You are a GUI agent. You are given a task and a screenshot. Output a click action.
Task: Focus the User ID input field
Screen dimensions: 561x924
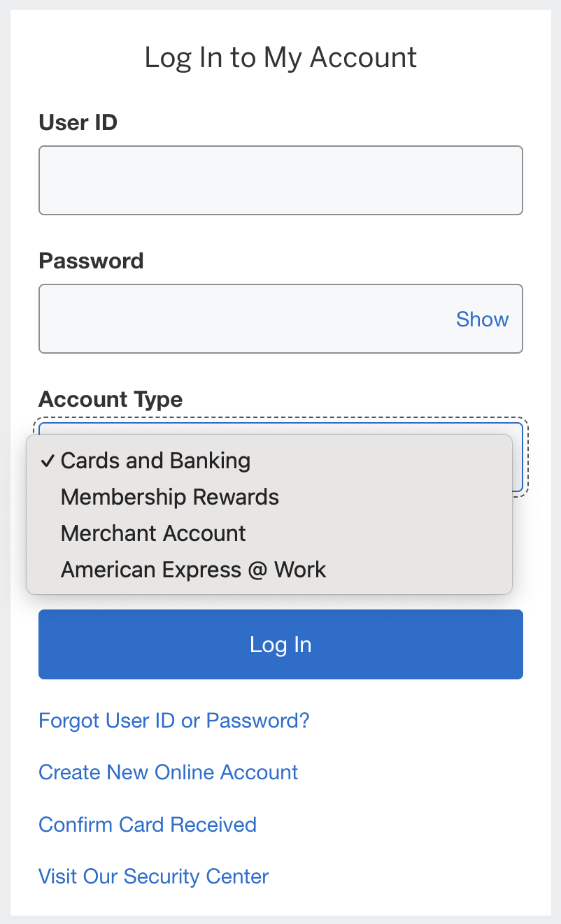(x=280, y=180)
